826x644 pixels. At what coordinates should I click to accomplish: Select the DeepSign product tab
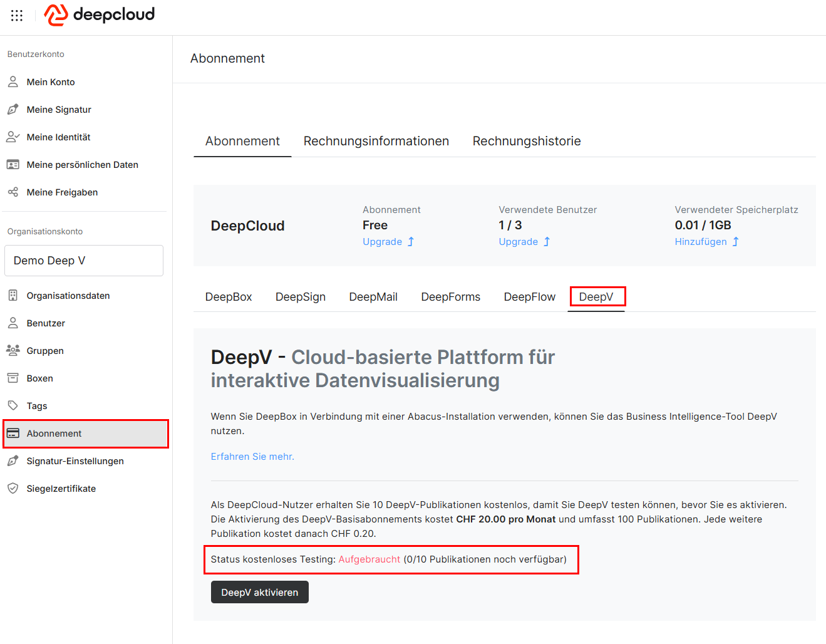(x=301, y=297)
